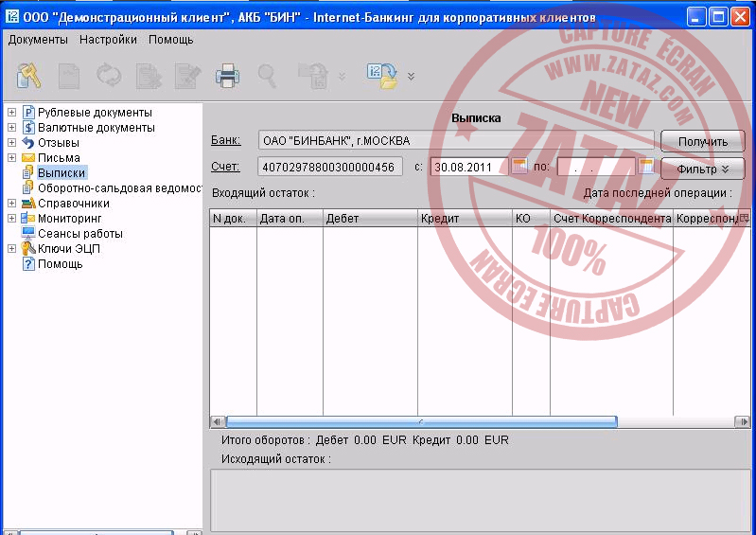Image resolution: width=756 pixels, height=535 pixels.
Task: Click the copy document toolbar icon
Action: pyautogui.click(x=148, y=76)
